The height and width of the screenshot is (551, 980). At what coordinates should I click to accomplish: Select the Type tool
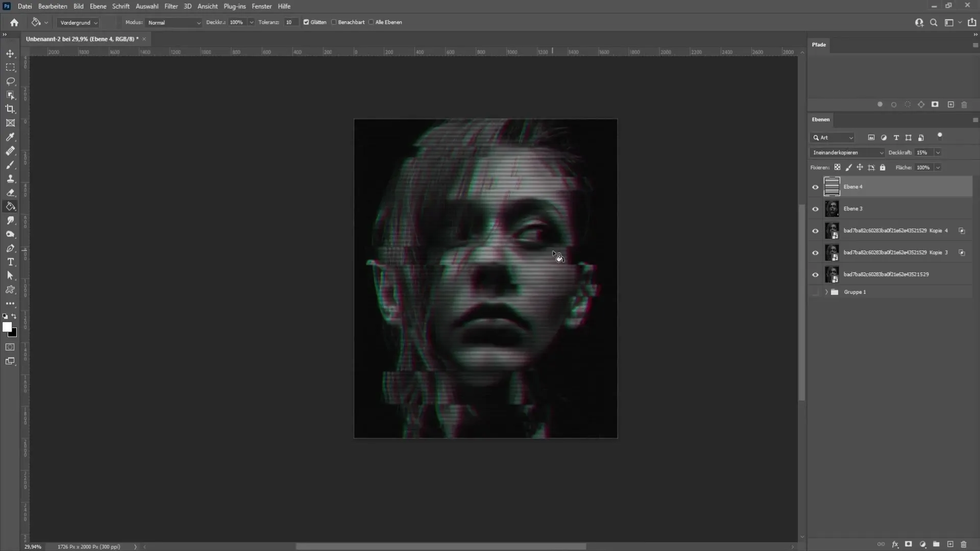[x=10, y=262]
